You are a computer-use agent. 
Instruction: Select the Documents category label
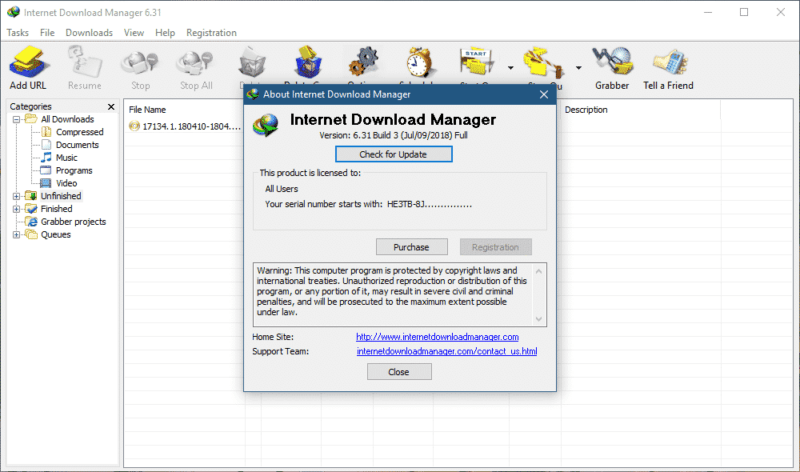tap(77, 145)
